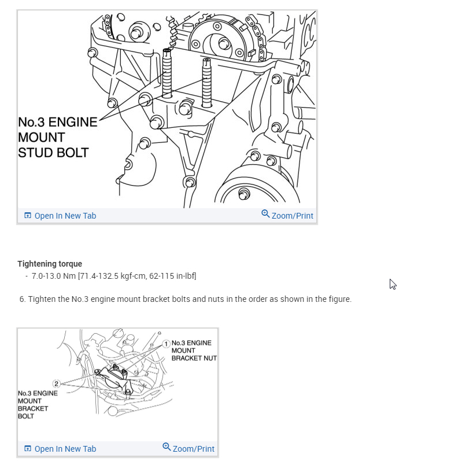Click the right stud bolt in the diagram
The height and width of the screenshot is (476, 473).
207,83
